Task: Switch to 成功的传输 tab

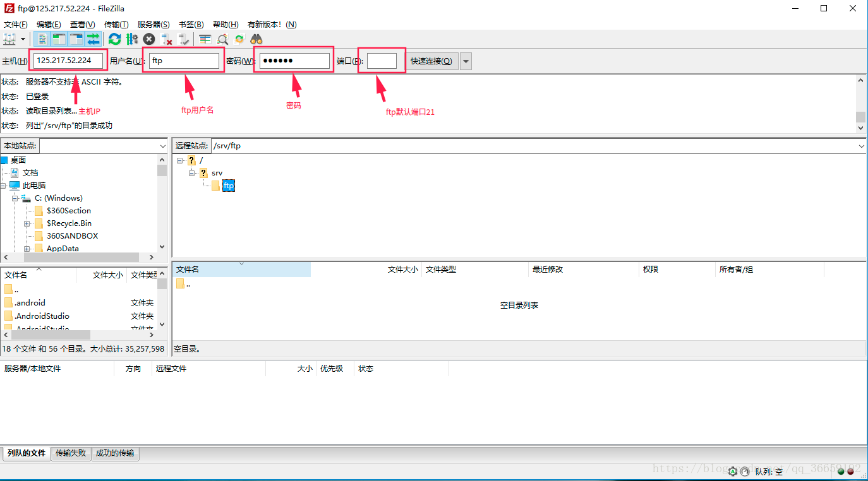Action: tap(115, 453)
